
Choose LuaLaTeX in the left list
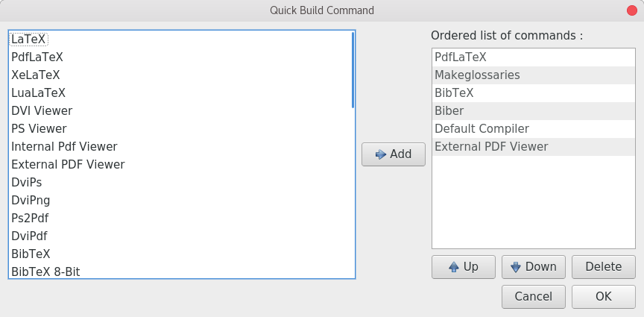point(181,93)
